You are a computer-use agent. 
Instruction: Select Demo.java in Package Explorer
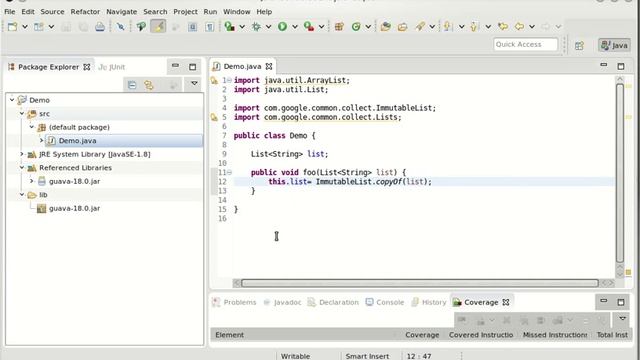[x=77, y=140]
